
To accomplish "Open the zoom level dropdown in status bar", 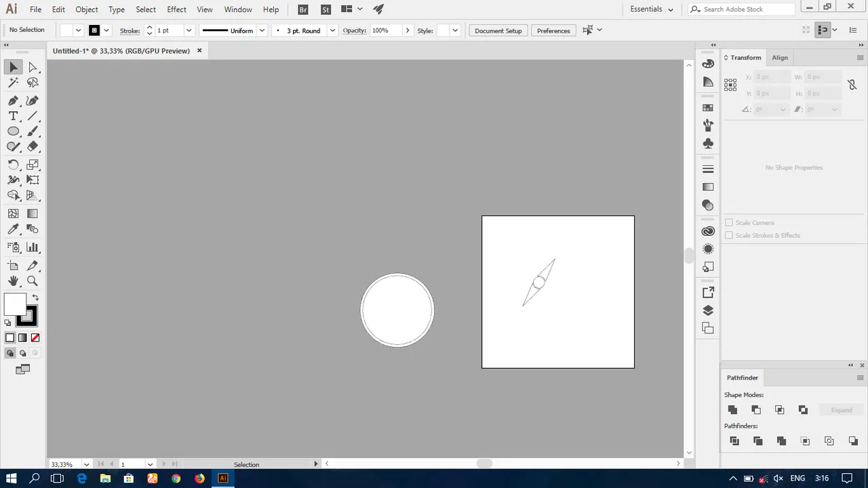I will click(x=87, y=464).
